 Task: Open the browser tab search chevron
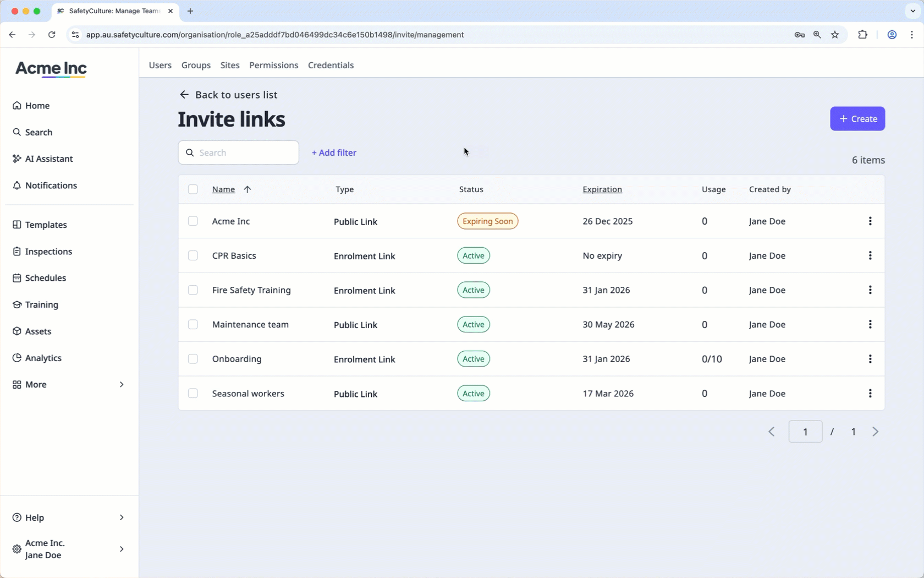pos(912,11)
